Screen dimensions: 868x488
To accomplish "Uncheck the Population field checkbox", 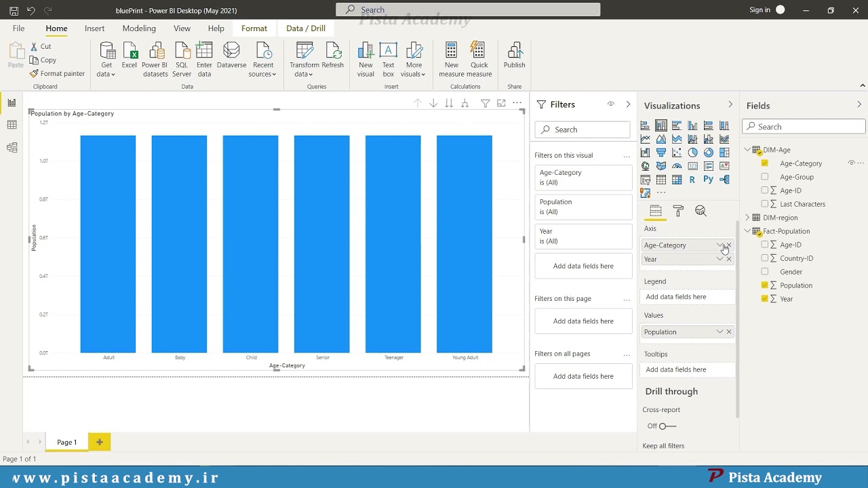I will pos(765,285).
